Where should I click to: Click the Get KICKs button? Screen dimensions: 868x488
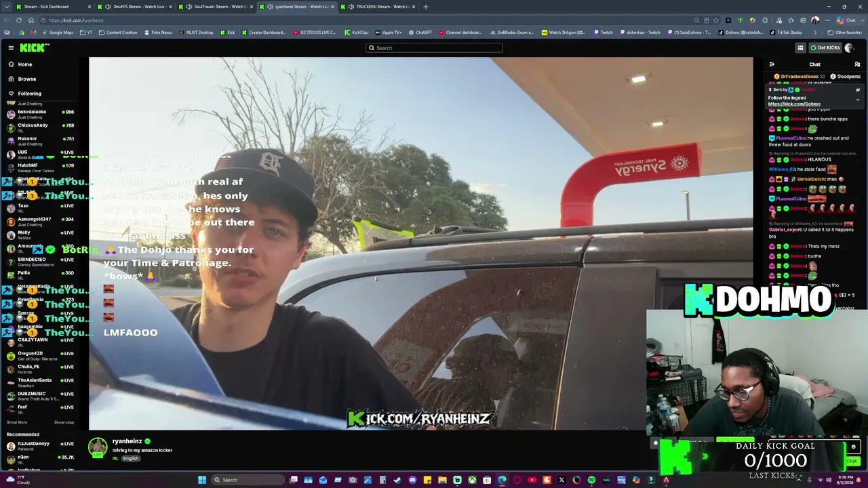825,47
